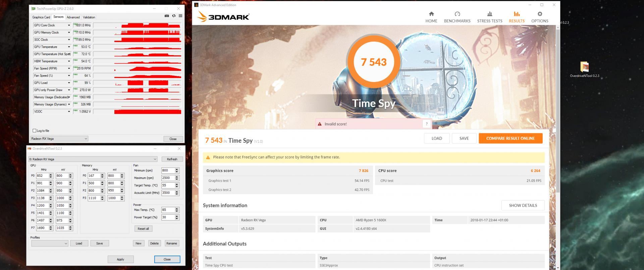Adjust Target Temp stepper
Screen dimensions: 644x270
tap(177, 185)
